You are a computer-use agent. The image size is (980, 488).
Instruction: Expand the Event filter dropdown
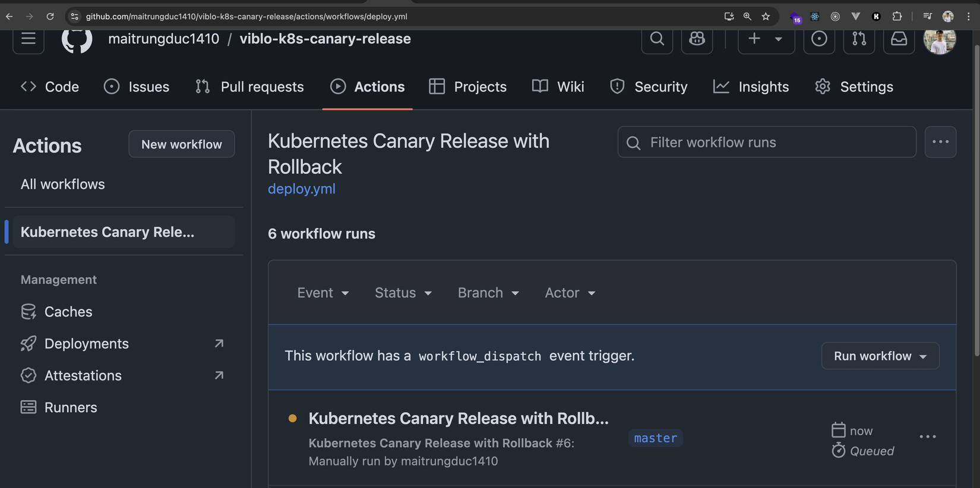323,293
